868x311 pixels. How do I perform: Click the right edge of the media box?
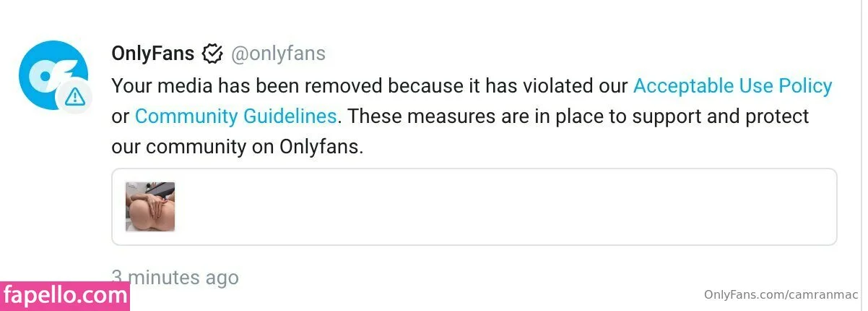pyautogui.click(x=836, y=208)
